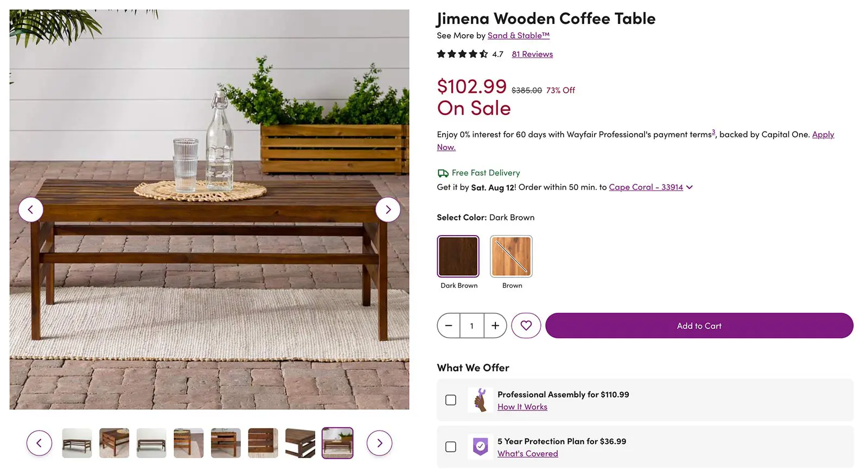Click the star rating icons

(x=462, y=54)
